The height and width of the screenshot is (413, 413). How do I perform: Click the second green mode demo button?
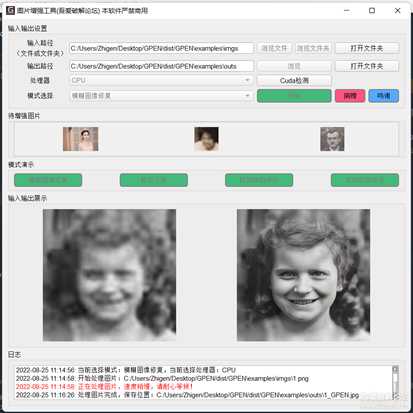154,180
